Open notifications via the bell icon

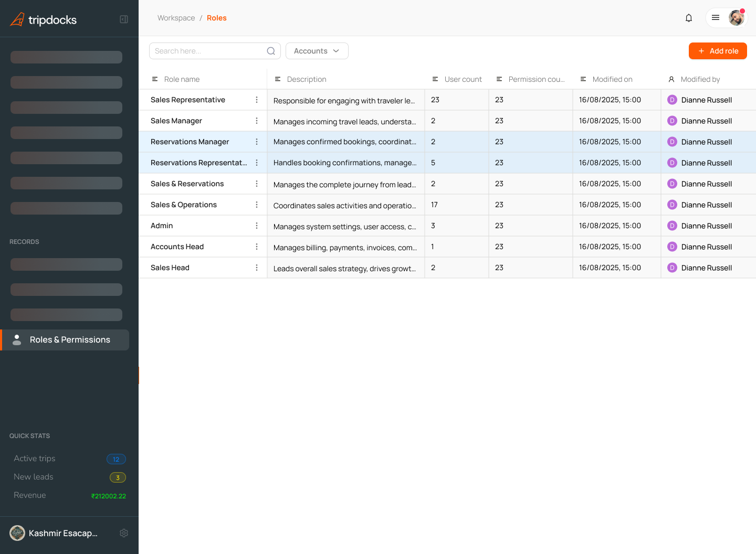coord(688,17)
